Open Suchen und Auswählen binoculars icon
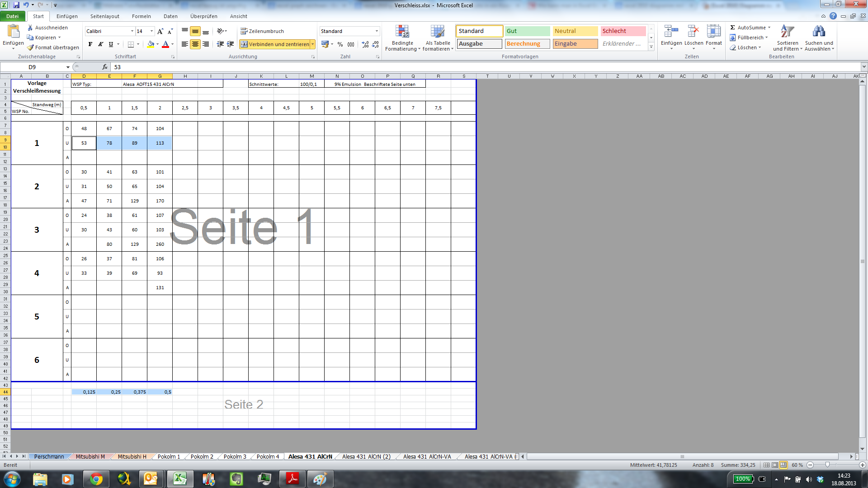 (818, 32)
